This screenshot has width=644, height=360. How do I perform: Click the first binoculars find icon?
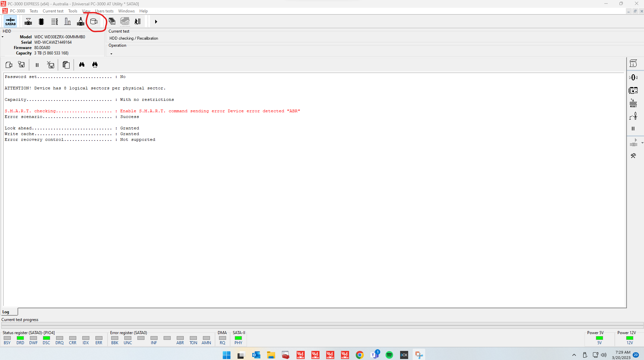82,65
